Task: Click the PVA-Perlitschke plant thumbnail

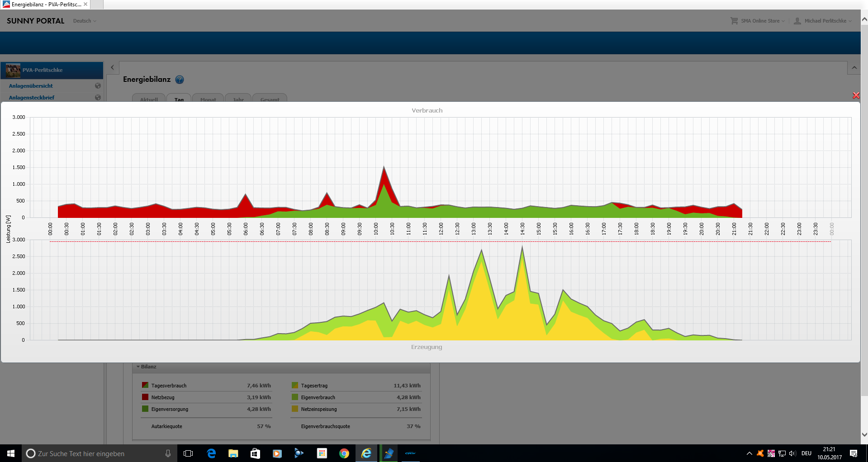Action: pos(13,71)
